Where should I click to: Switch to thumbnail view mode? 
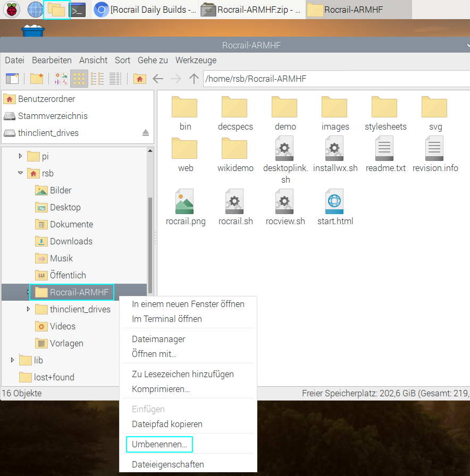pos(61,79)
